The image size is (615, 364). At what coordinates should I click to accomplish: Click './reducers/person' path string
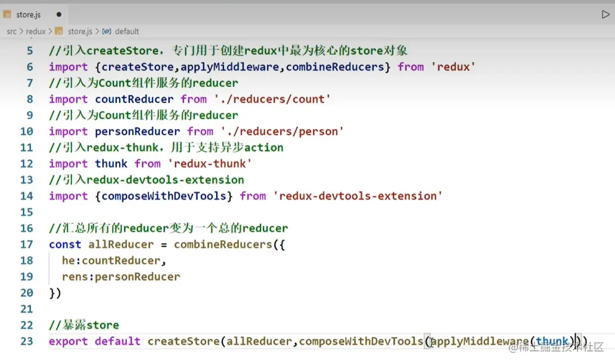282,132
